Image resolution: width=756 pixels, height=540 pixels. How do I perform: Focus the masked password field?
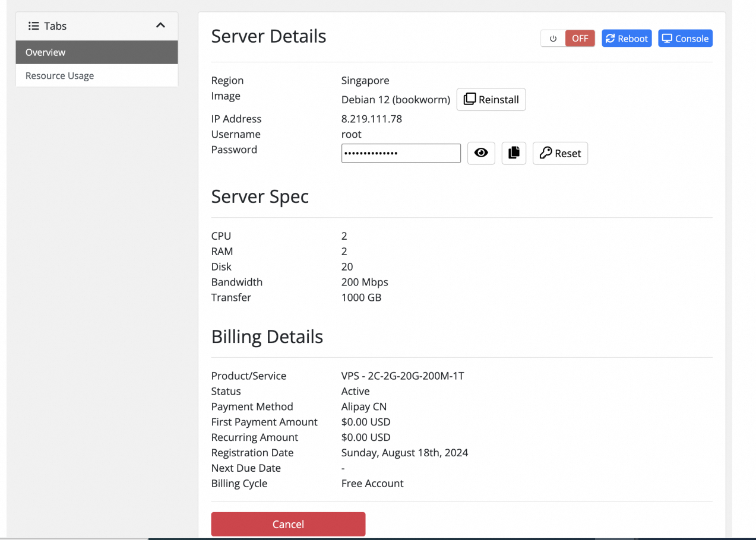(x=401, y=153)
